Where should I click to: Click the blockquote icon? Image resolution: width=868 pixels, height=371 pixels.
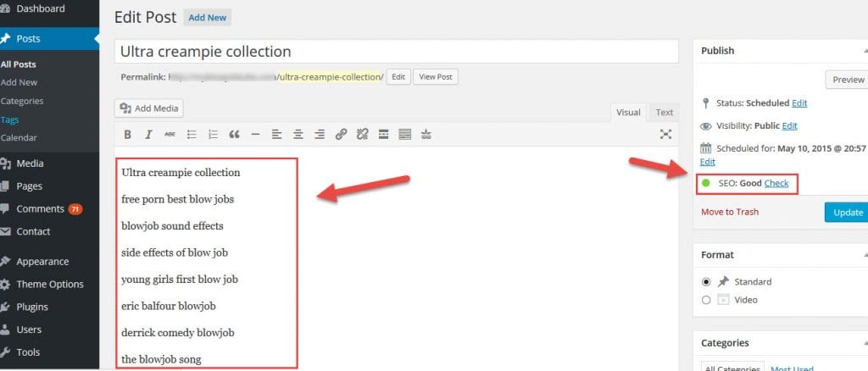234,134
